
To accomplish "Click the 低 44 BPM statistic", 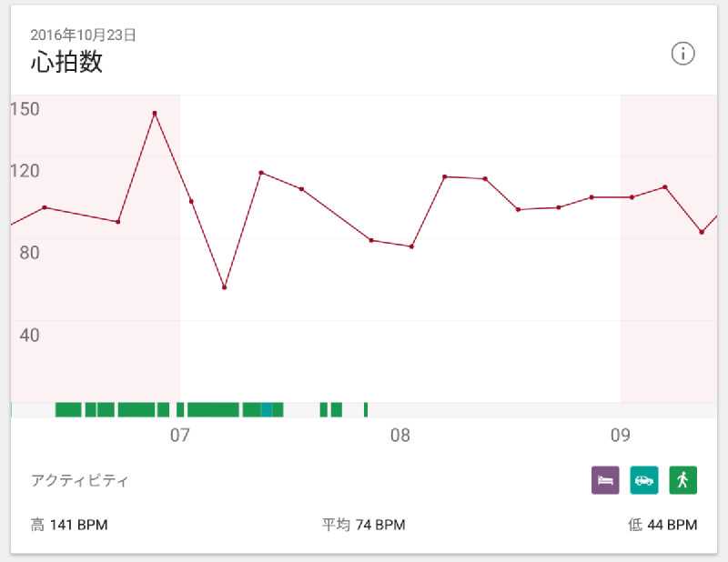I will point(662,525).
